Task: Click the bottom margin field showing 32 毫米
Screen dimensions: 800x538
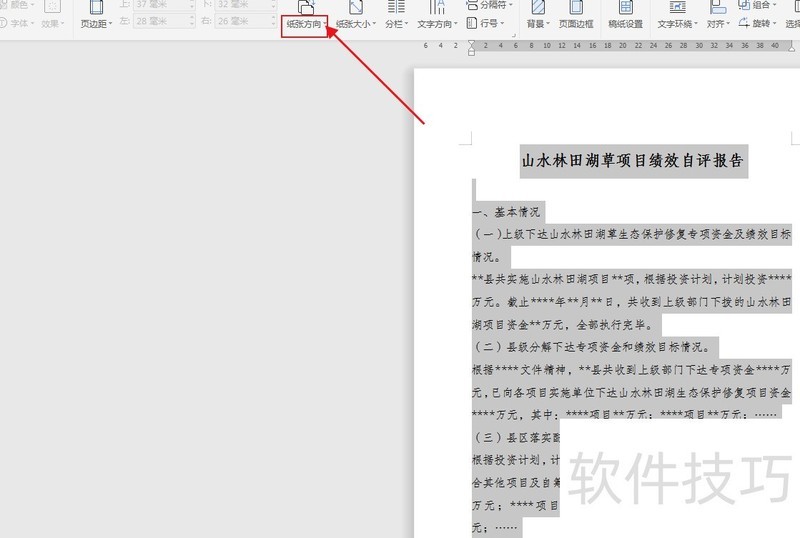Action: [x=245, y=5]
